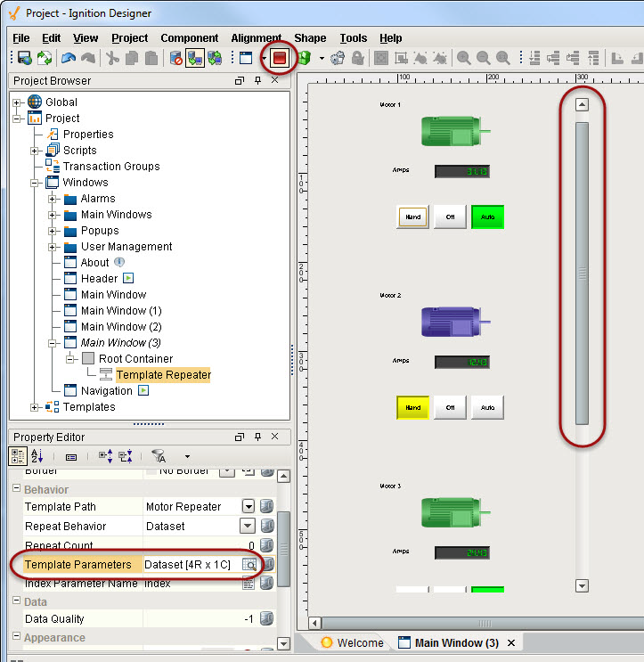644x662 pixels.
Task: Click the repeater's vertical scrollbar thumb
Action: coord(582,272)
